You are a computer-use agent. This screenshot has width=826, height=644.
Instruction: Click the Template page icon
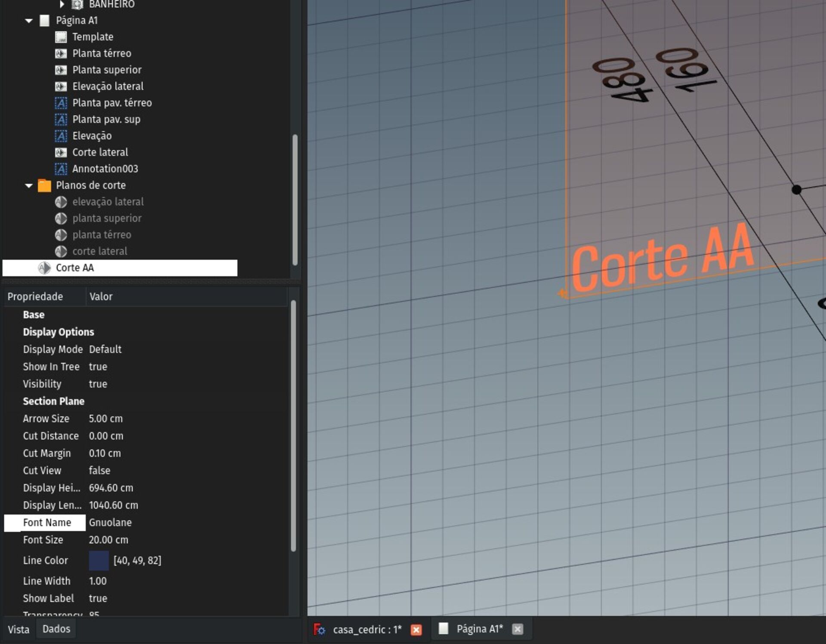[x=61, y=37]
